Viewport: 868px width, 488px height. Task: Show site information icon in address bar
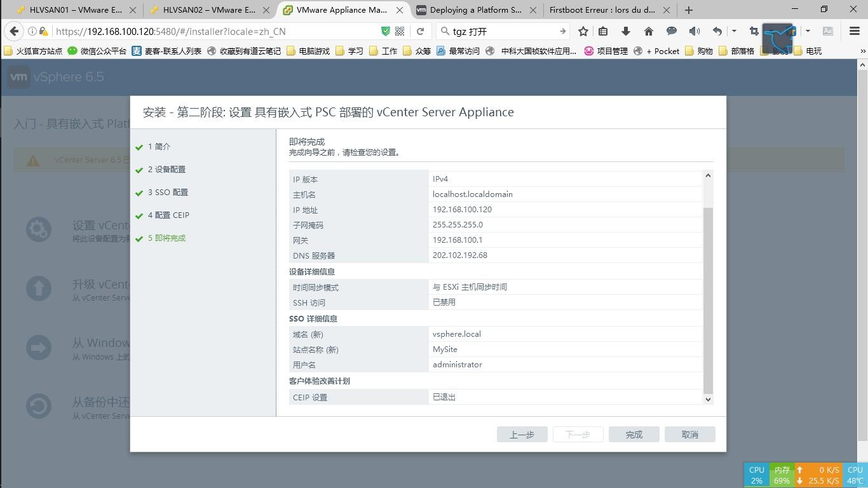click(32, 31)
